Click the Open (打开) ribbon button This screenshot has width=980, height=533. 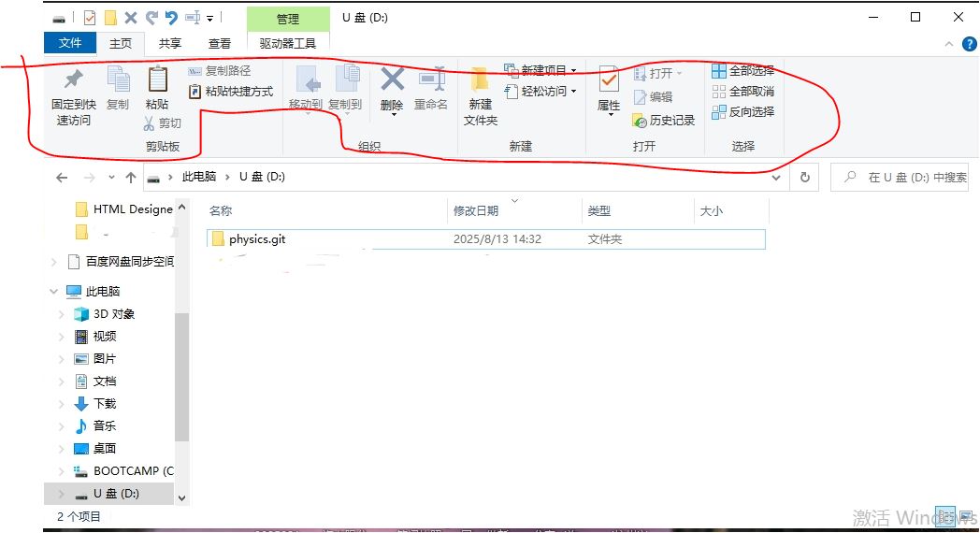coord(657,74)
